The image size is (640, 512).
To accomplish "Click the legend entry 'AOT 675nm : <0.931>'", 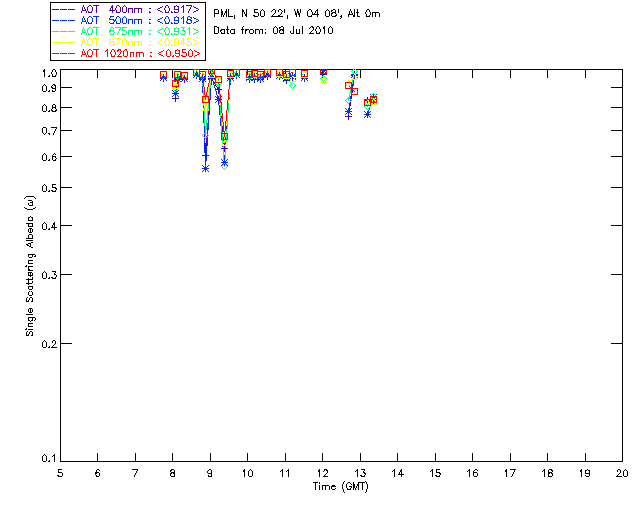I will [140, 31].
